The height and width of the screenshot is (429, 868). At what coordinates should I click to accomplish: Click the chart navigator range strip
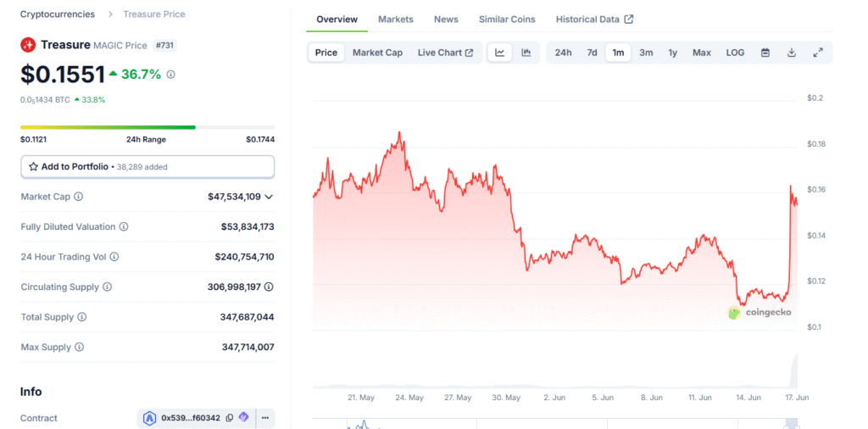(555, 423)
